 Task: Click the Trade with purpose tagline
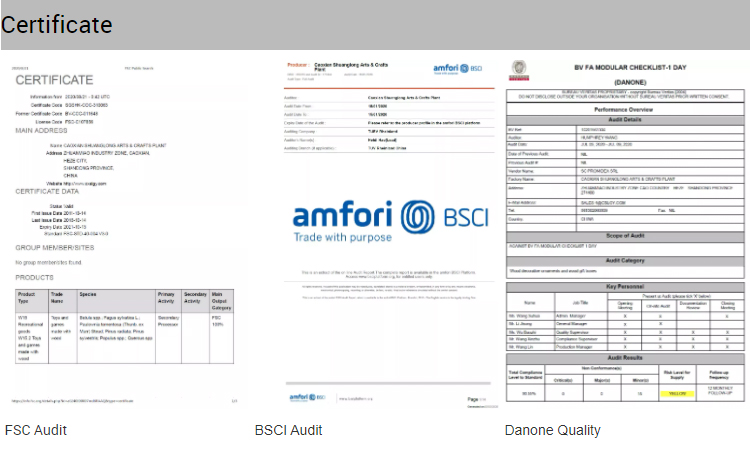point(342,237)
